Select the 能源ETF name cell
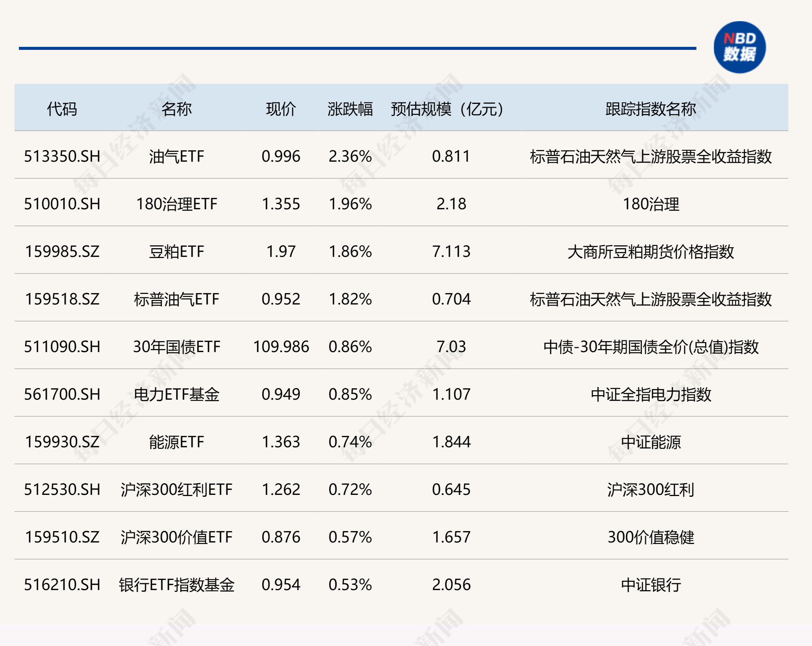This screenshot has width=812, height=646. (176, 442)
